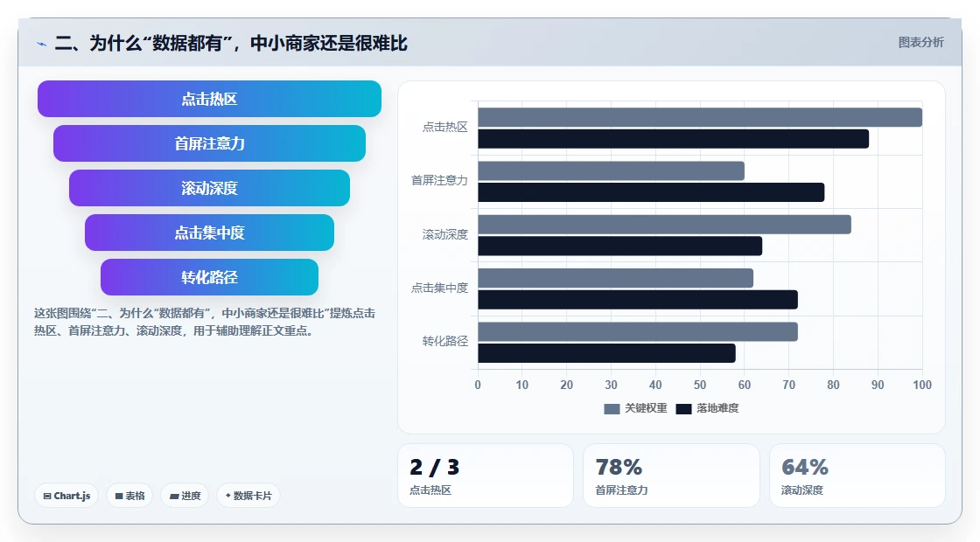Select the 首屏注意力 funnel stage
Image resolution: width=980 pixels, height=542 pixels.
[209, 143]
